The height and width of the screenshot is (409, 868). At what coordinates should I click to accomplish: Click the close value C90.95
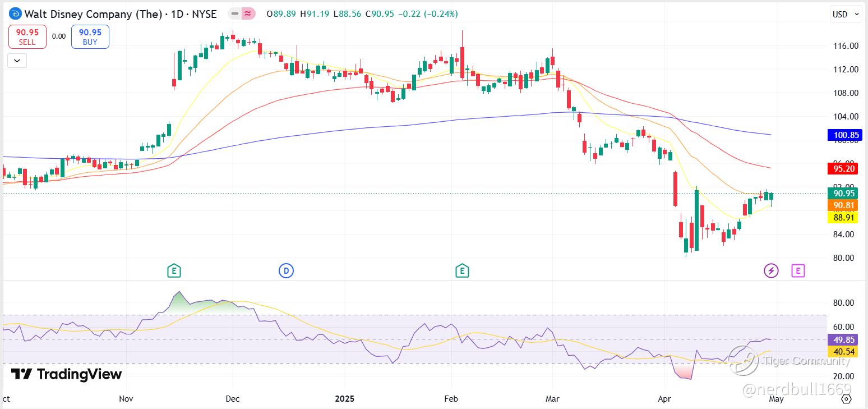tap(380, 14)
